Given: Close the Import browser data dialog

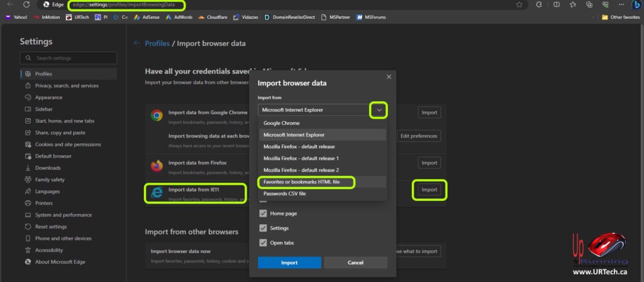Looking at the screenshot, I should pos(389,77).
